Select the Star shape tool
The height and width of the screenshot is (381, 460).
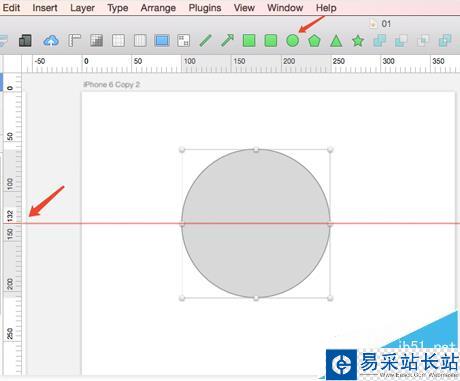pyautogui.click(x=358, y=41)
